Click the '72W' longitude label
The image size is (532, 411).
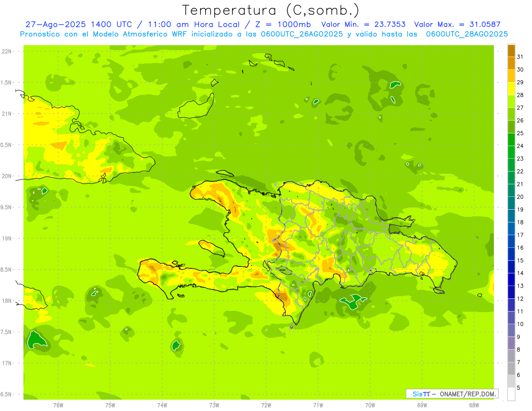pyautogui.click(x=266, y=405)
